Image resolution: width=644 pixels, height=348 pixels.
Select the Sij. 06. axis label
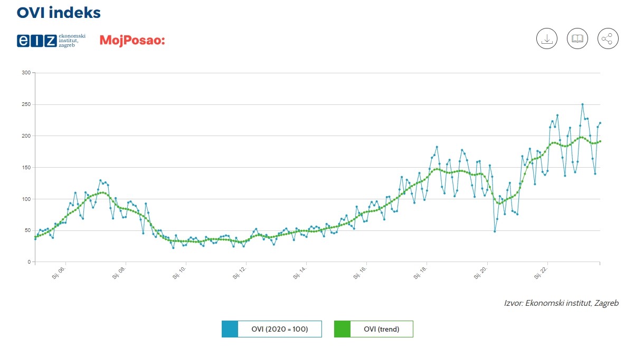(x=59, y=273)
